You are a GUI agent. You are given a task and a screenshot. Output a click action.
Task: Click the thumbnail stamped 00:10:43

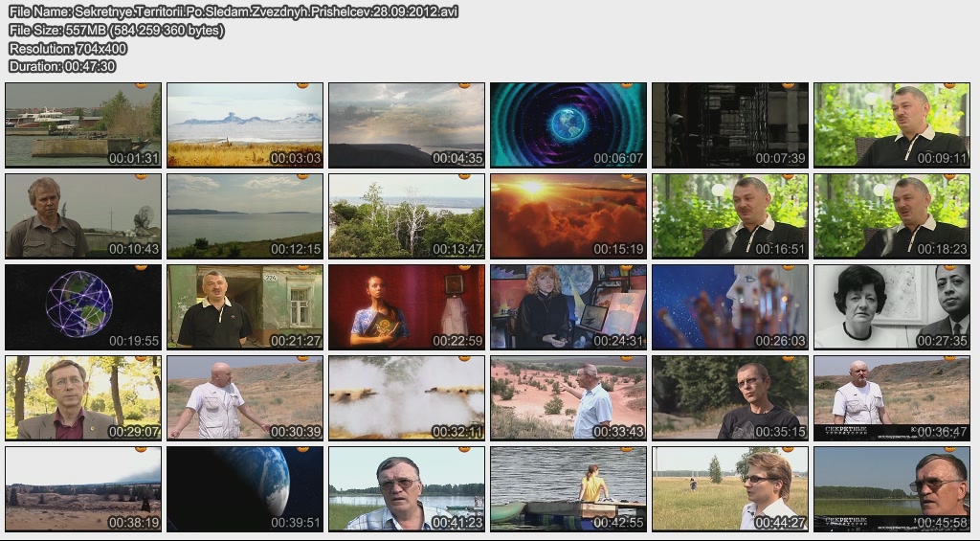pos(83,216)
